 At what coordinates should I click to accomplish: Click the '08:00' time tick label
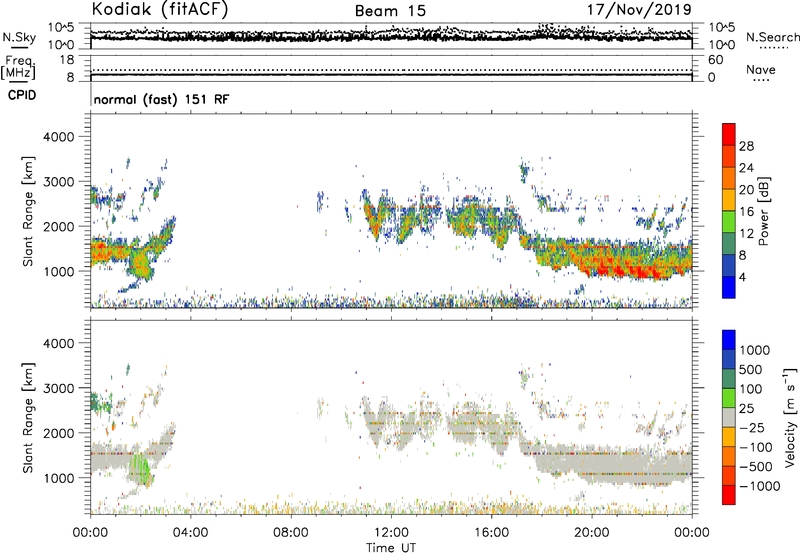[291, 533]
